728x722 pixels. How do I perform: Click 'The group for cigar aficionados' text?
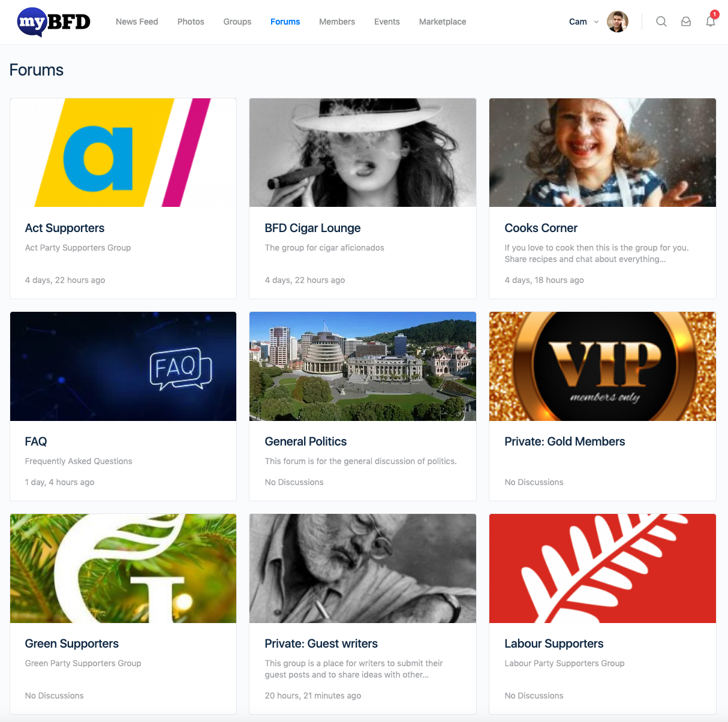click(324, 248)
